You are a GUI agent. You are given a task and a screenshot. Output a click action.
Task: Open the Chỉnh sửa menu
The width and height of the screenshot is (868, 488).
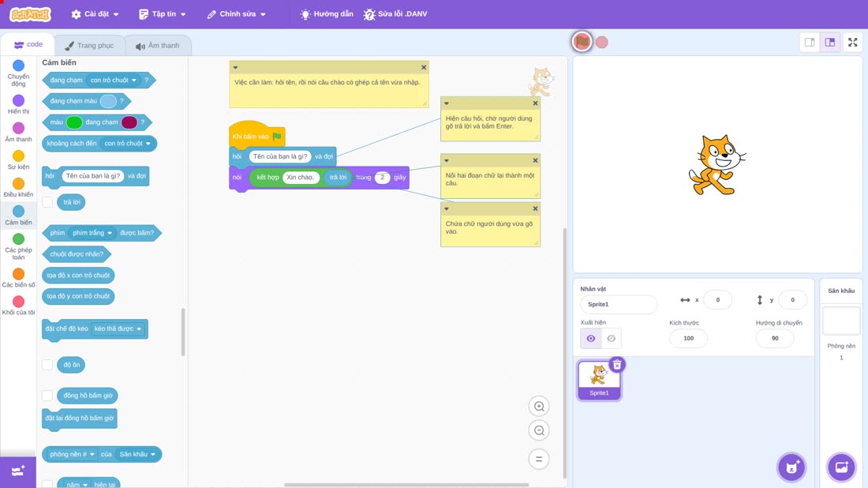pos(237,14)
